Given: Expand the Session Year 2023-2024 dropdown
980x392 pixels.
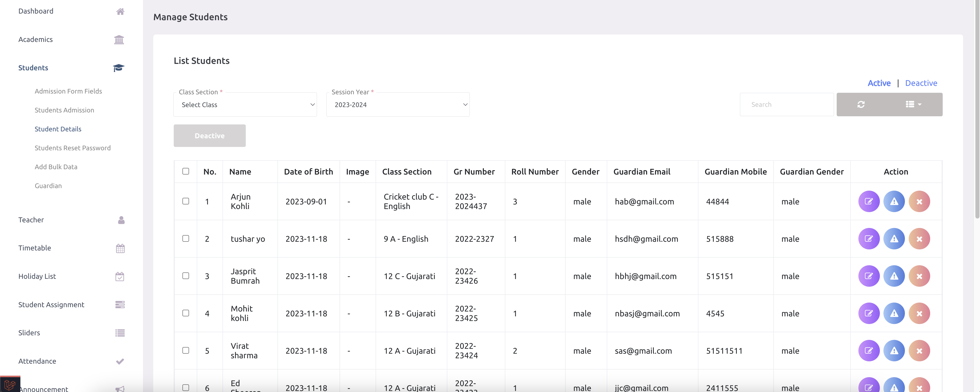Looking at the screenshot, I should coord(398,105).
